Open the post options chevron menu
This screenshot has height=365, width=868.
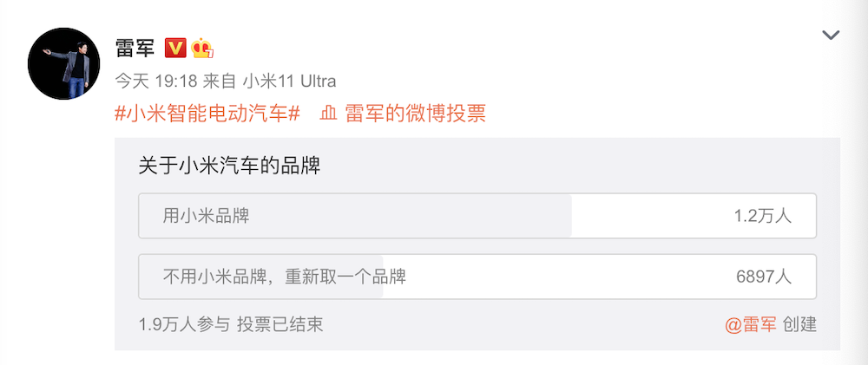pyautogui.click(x=831, y=36)
